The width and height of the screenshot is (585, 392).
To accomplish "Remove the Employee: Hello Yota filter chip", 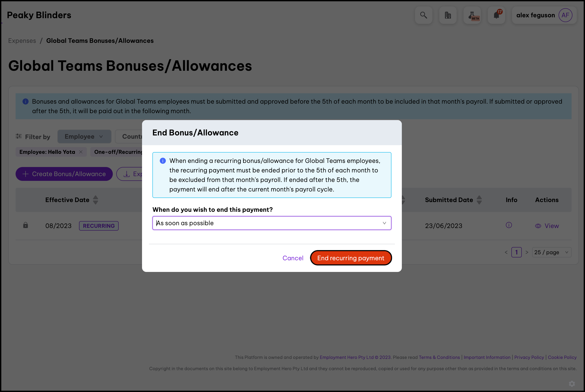I will click(x=81, y=152).
